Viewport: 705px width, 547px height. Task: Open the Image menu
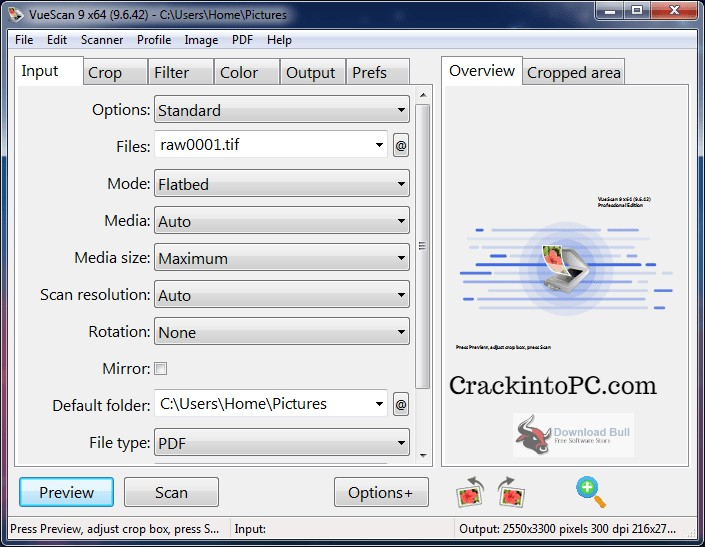click(201, 40)
